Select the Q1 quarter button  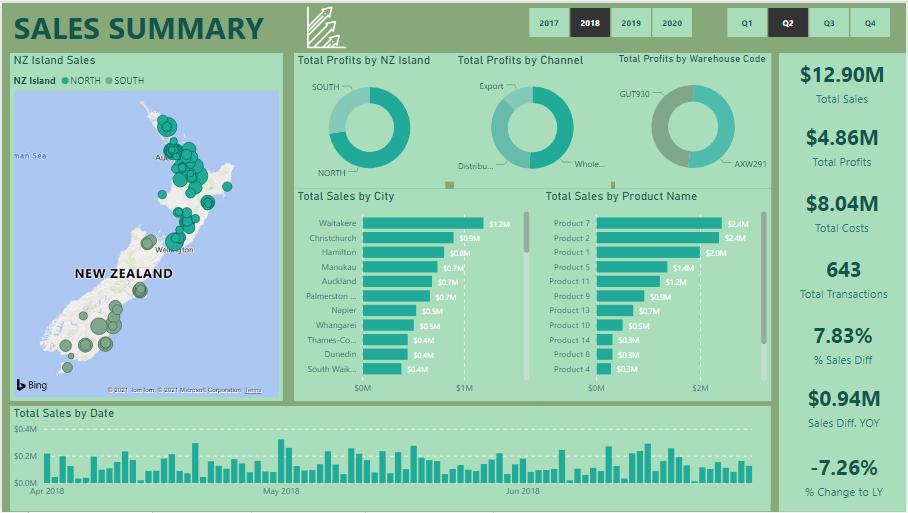(747, 22)
